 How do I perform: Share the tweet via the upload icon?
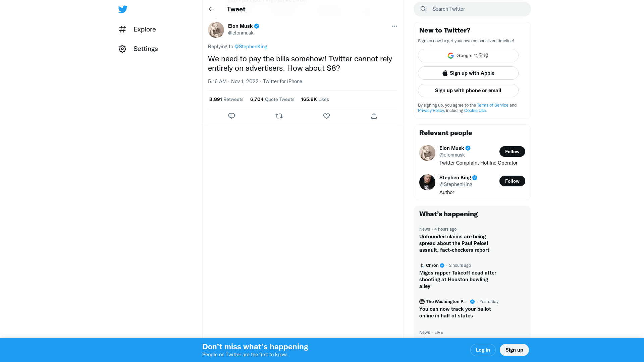point(374,116)
